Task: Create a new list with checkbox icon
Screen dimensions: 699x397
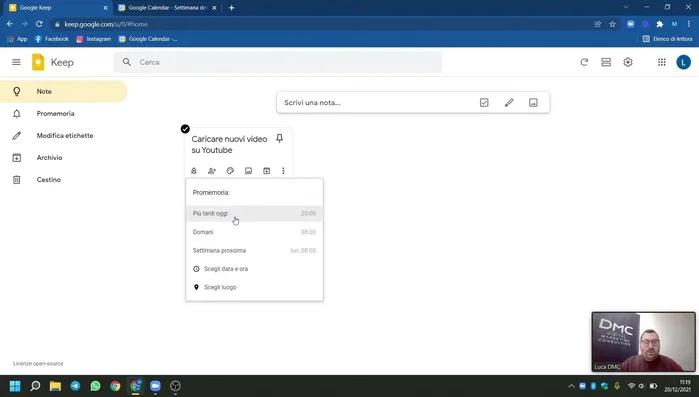Action: point(484,102)
